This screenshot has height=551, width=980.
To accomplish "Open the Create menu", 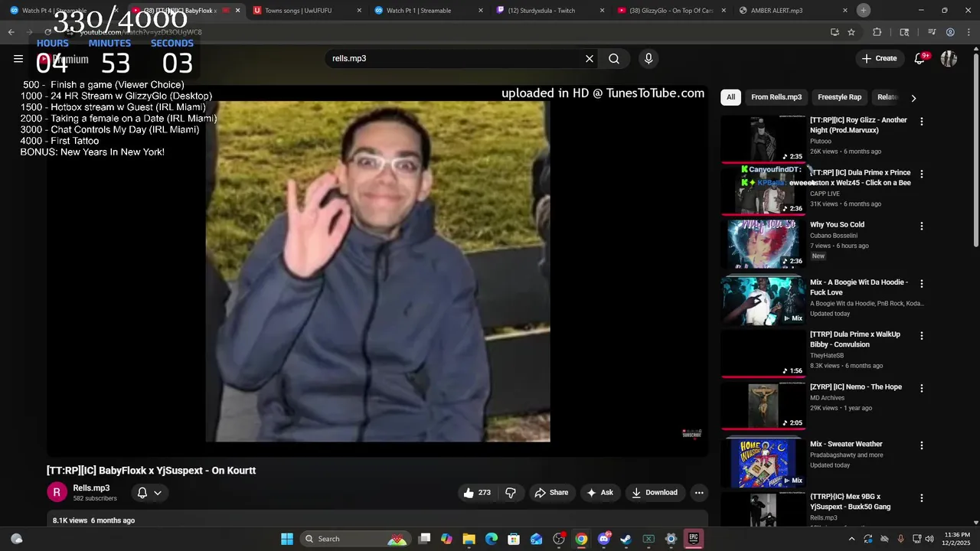I will pyautogui.click(x=878, y=59).
